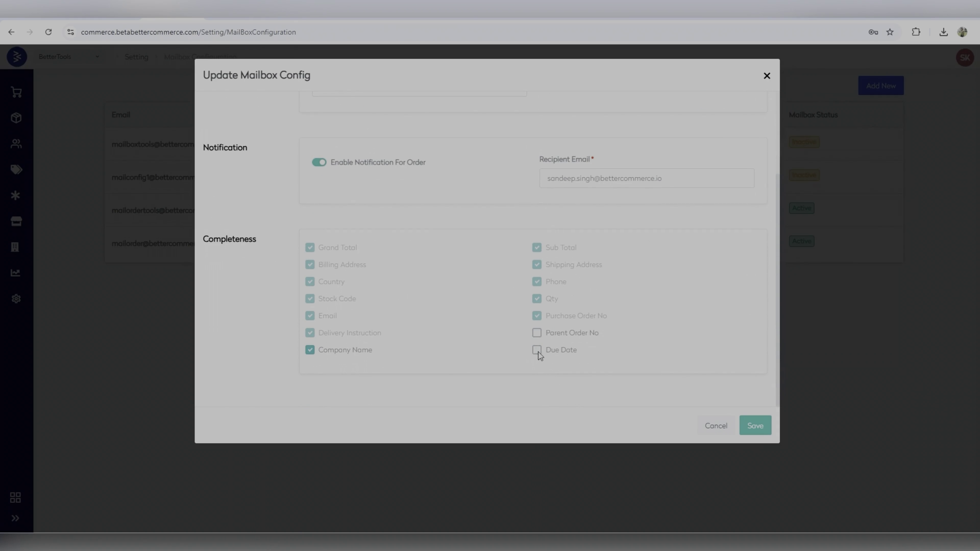Close the Update Mailbox Config dialog

pos(767,76)
